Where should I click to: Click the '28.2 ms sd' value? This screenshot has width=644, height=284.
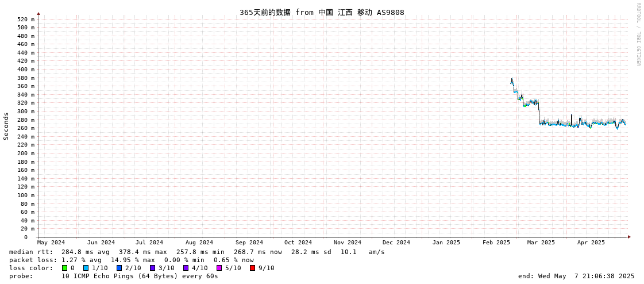(311, 252)
